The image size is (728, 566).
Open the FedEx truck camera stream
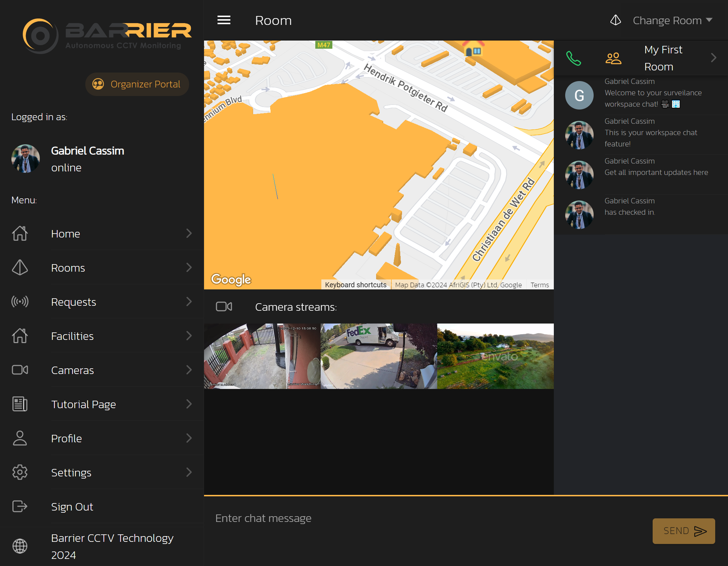coord(379,356)
